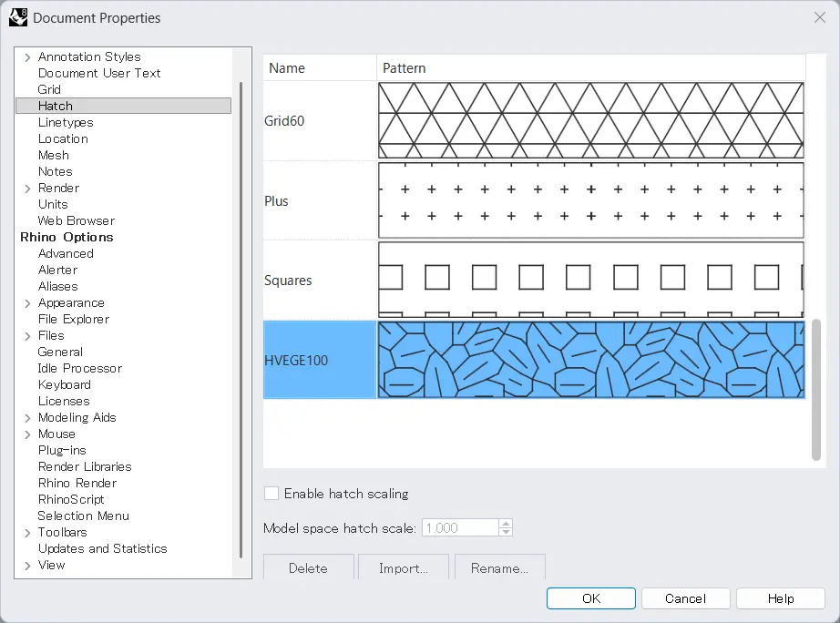Select the Grid60 hatch pattern preview
The width and height of the screenshot is (840, 623).
pos(590,120)
